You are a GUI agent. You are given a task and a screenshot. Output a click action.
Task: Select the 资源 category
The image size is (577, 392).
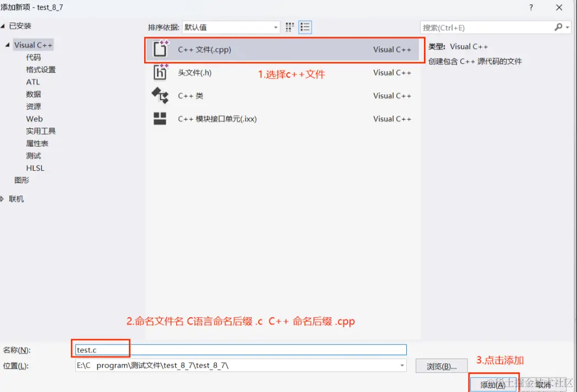tap(34, 106)
